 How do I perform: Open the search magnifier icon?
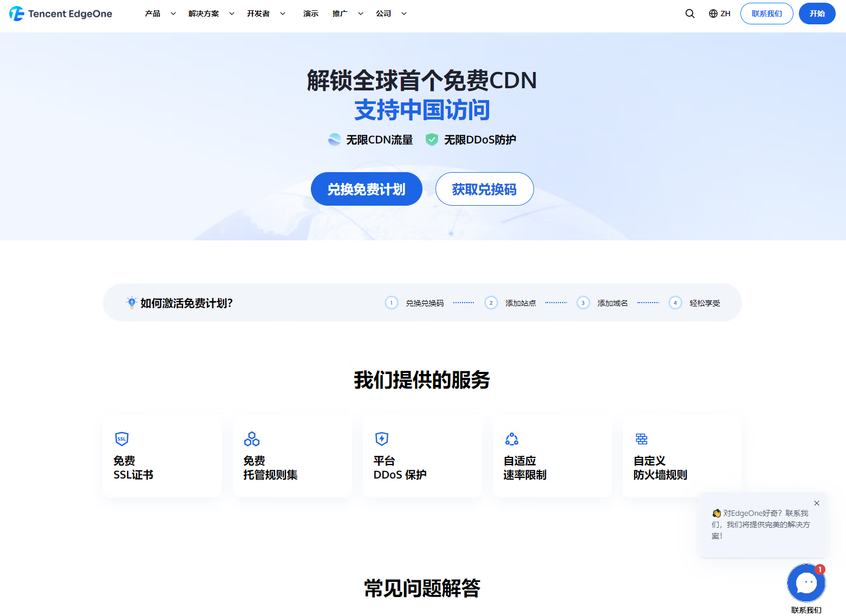coord(689,14)
